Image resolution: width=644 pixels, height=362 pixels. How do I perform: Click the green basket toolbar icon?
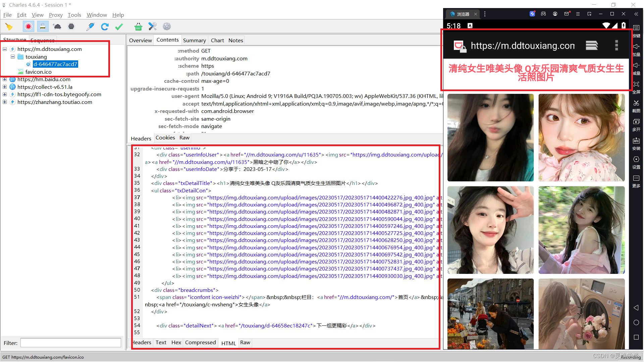click(x=138, y=26)
